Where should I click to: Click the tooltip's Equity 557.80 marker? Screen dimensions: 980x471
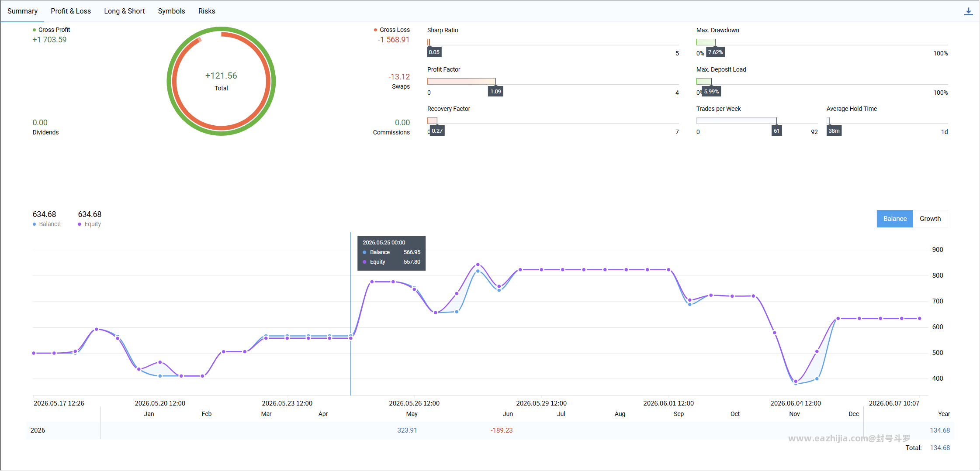(x=364, y=262)
